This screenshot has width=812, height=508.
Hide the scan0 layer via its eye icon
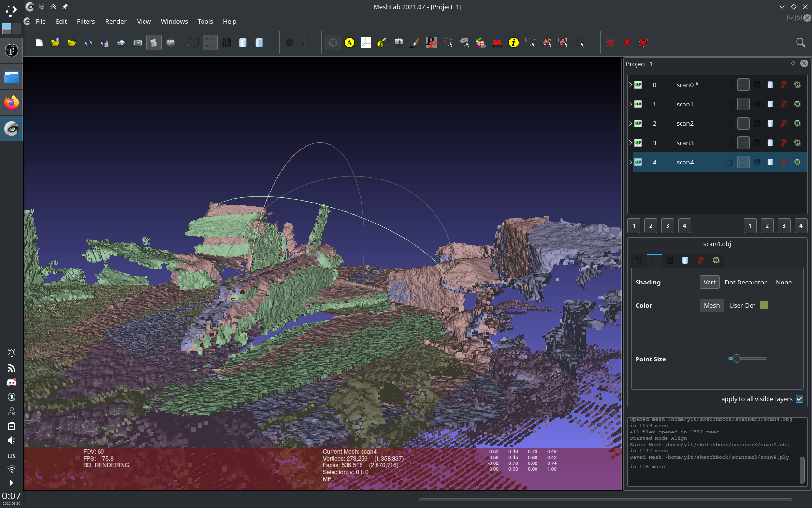click(x=638, y=85)
